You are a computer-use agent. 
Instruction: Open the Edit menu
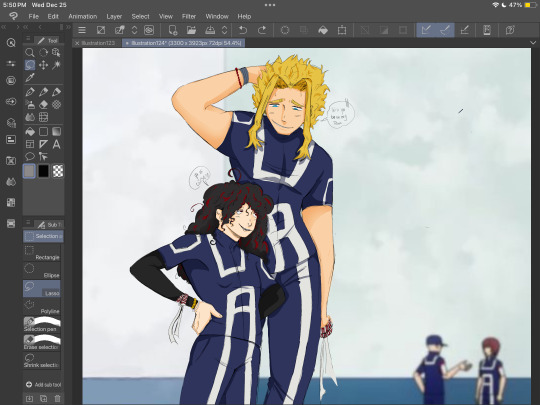(x=53, y=16)
